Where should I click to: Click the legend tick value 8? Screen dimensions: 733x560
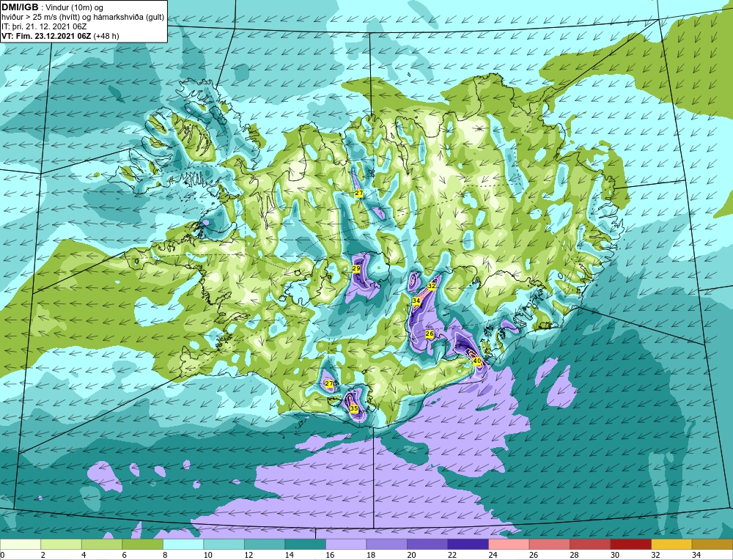tap(166, 556)
